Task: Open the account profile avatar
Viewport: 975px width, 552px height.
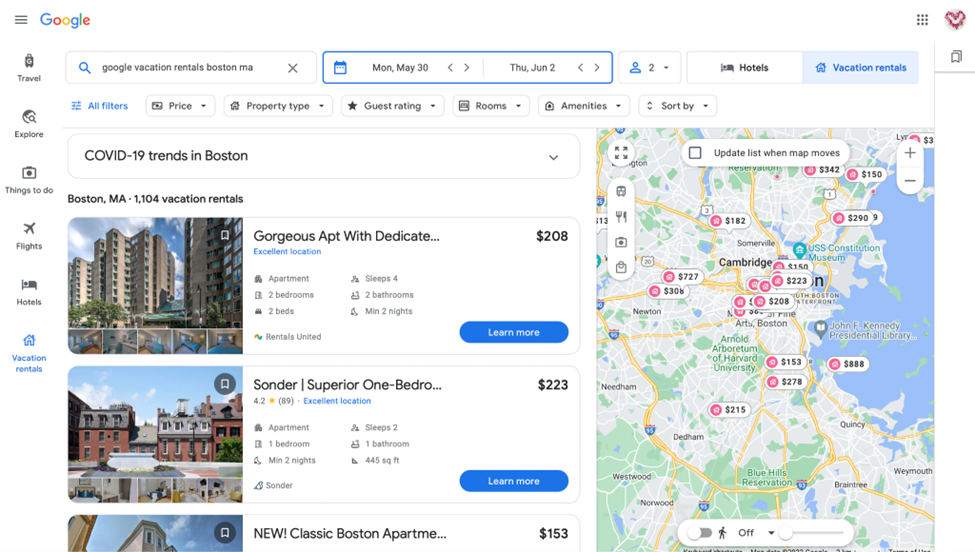Action: pyautogui.click(x=955, y=20)
